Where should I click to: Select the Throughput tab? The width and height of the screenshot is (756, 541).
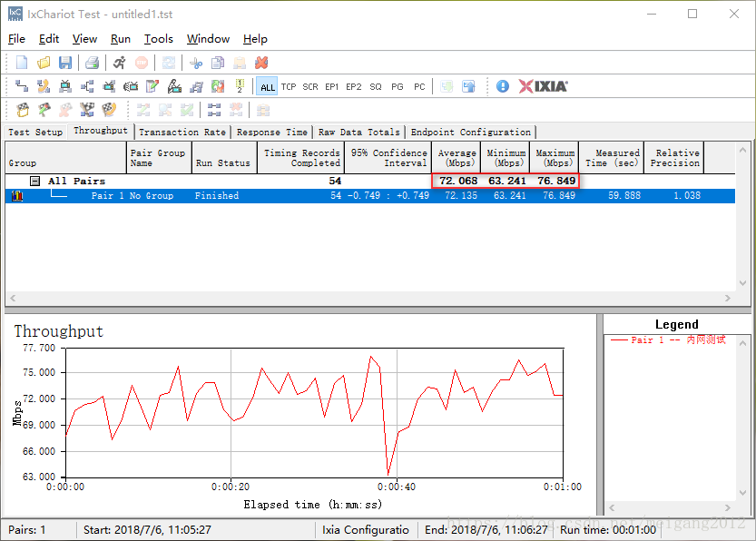(100, 131)
